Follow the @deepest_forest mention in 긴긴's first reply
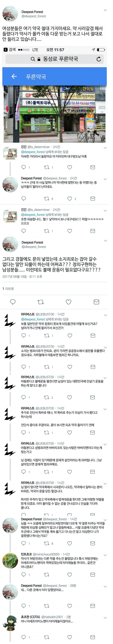Viewport: 113px width, 644px height. (x=33, y=152)
